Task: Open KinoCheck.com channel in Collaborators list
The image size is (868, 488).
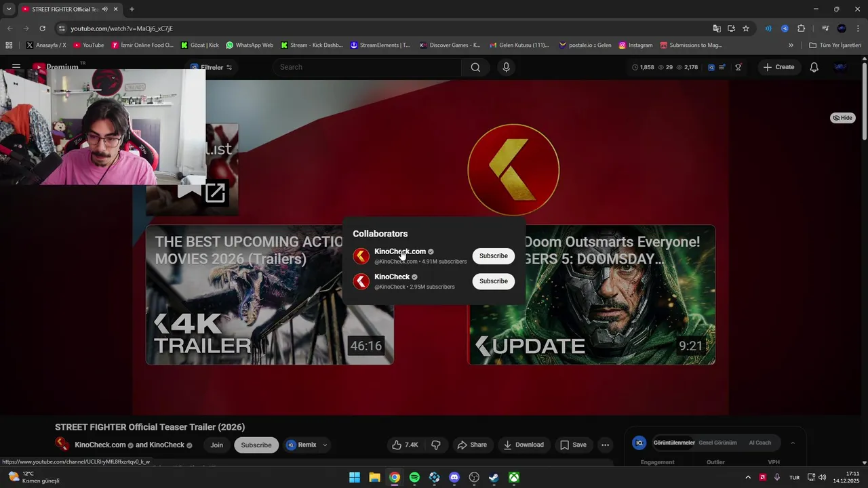Action: 400,251
